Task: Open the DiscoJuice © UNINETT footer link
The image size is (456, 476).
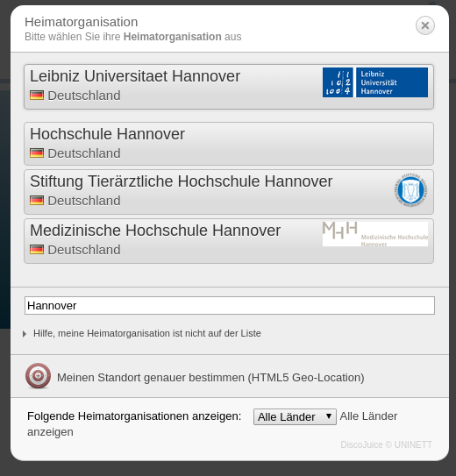Action: pos(386,444)
